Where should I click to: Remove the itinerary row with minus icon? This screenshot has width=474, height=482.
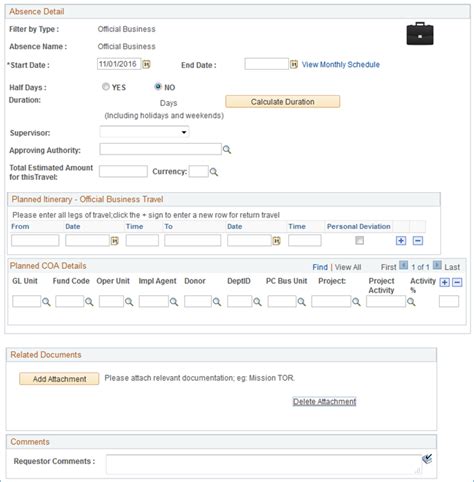point(418,241)
